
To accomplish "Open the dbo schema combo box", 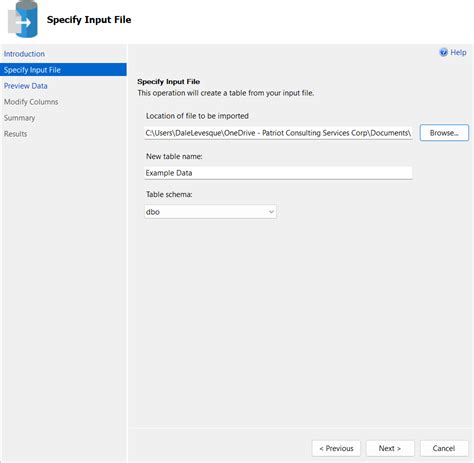I will point(210,212).
